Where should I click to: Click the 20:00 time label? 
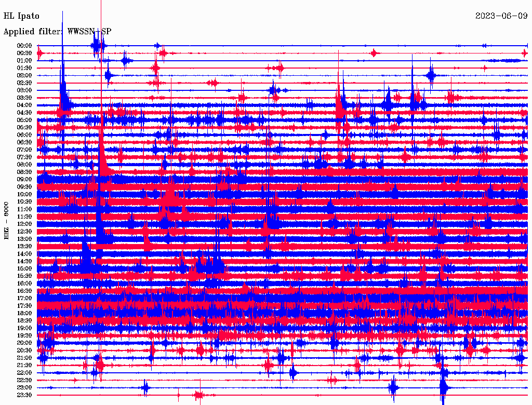click(24, 343)
